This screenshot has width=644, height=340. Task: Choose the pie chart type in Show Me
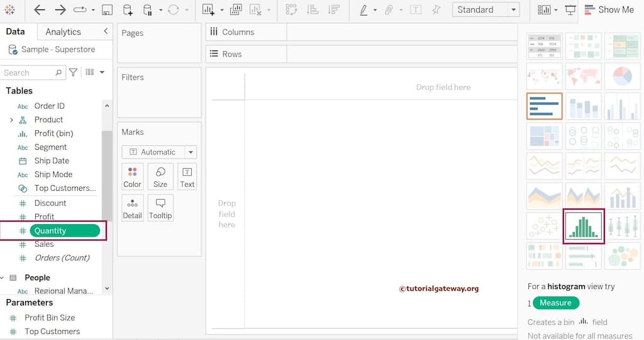[x=621, y=76]
